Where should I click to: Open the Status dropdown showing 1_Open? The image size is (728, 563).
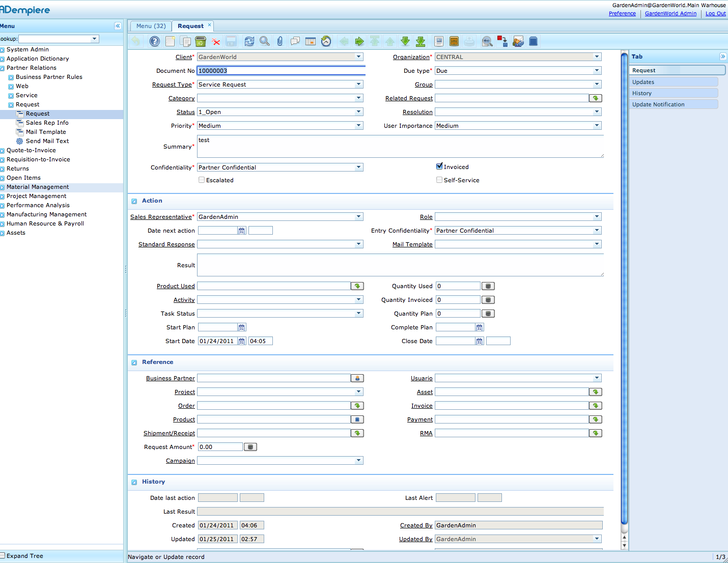[359, 112]
